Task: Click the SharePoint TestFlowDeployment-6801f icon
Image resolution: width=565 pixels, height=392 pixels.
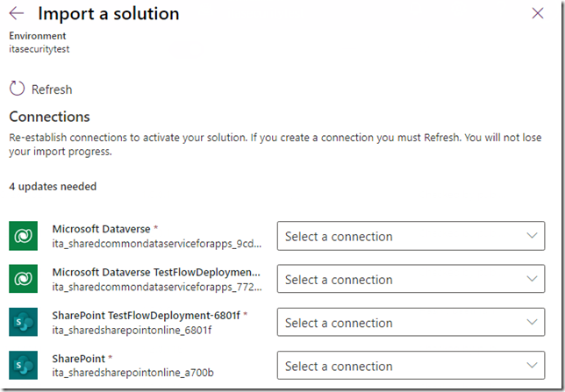Action: click(24, 322)
